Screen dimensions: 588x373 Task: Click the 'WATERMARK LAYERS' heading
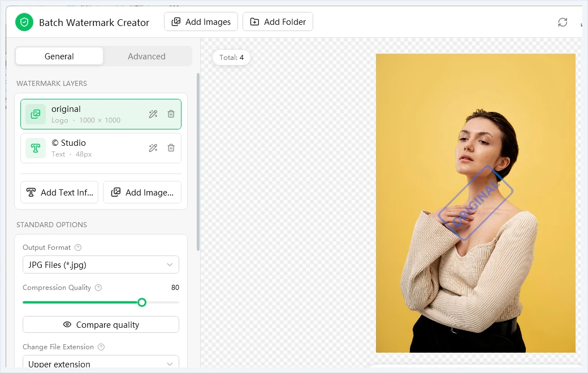(x=52, y=83)
